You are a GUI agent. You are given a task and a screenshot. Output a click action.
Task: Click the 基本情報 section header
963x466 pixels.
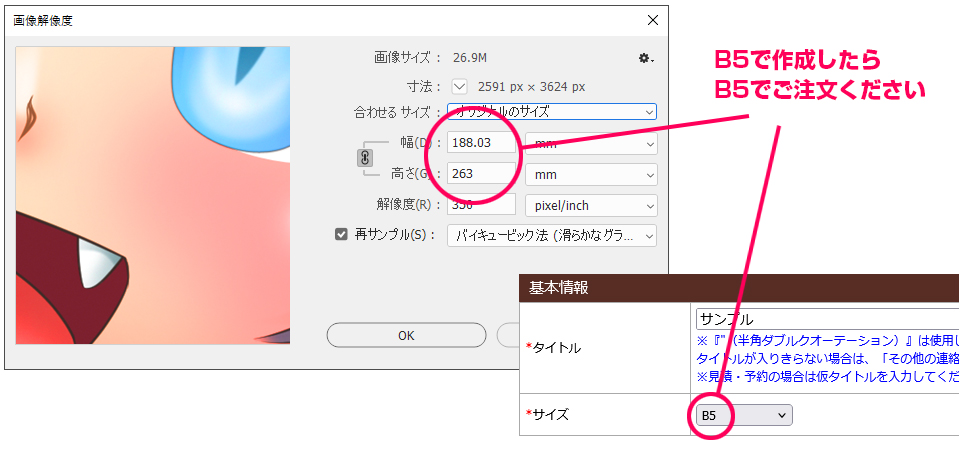pyautogui.click(x=739, y=288)
